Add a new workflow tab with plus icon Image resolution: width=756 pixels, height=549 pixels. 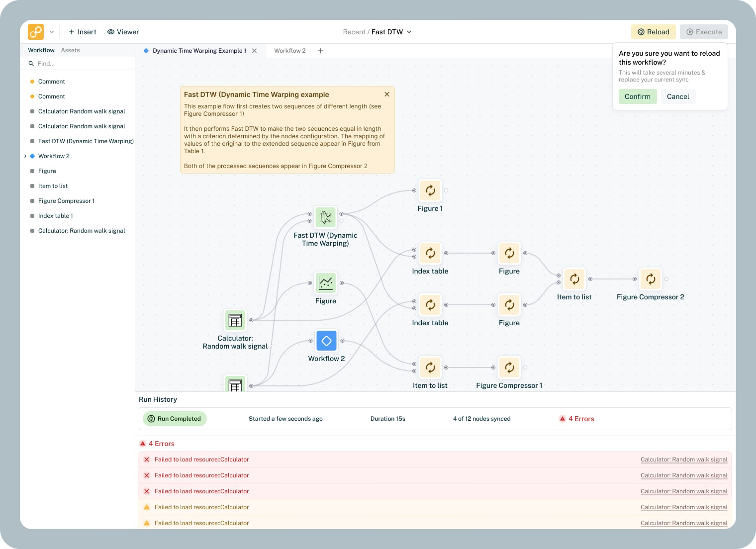pos(320,51)
